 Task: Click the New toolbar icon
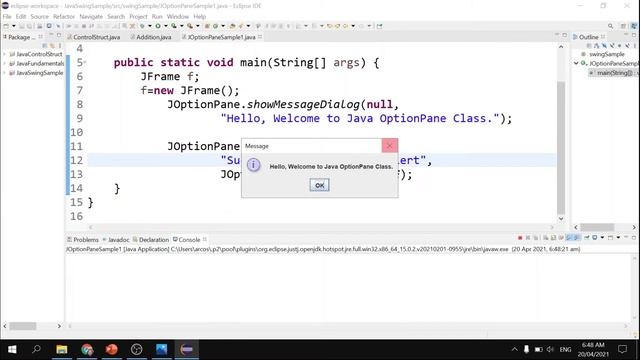(x=6, y=26)
